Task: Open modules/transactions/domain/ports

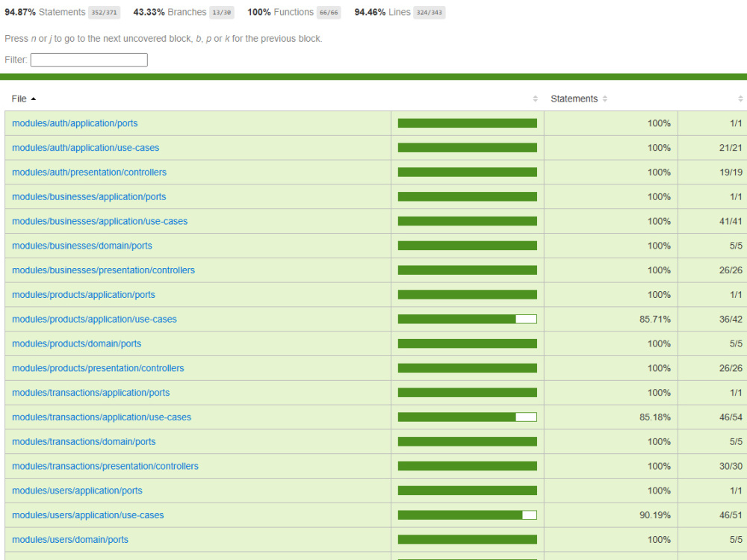Action: click(84, 442)
